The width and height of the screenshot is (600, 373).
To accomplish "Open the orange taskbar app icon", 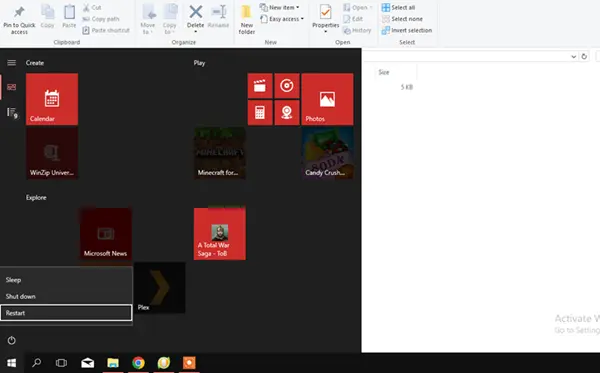I will coord(189,363).
